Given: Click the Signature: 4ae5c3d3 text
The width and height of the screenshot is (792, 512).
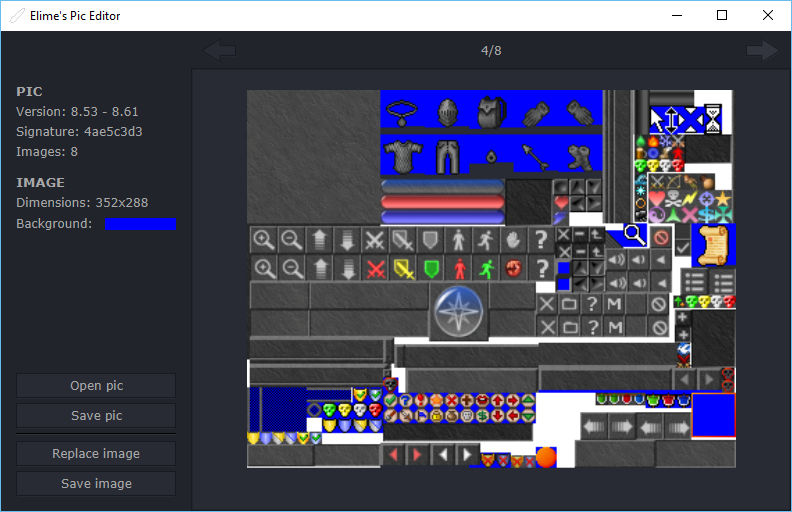Looking at the screenshot, I should tap(79, 132).
